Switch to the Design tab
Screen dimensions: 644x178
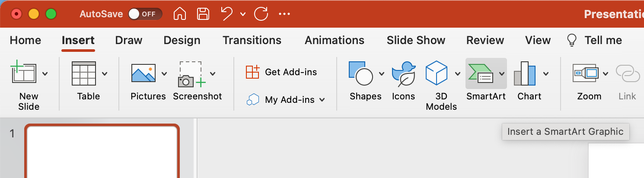click(x=182, y=40)
